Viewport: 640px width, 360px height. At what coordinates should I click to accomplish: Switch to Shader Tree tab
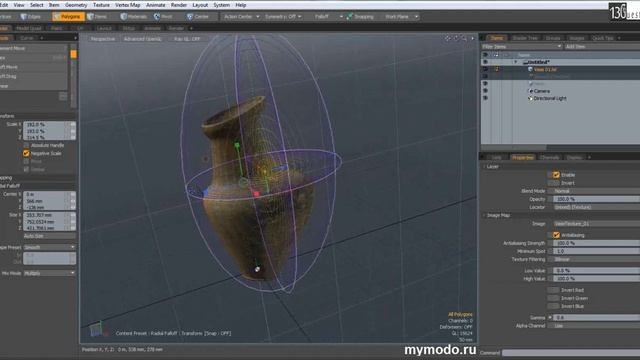pyautogui.click(x=525, y=38)
